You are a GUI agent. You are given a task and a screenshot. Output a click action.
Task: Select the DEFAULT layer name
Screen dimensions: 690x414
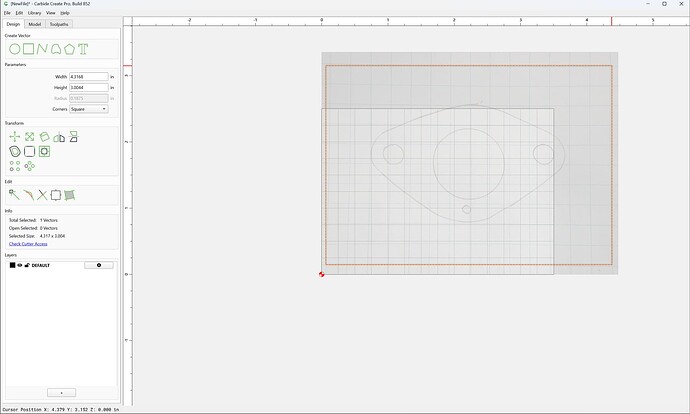tap(40, 265)
